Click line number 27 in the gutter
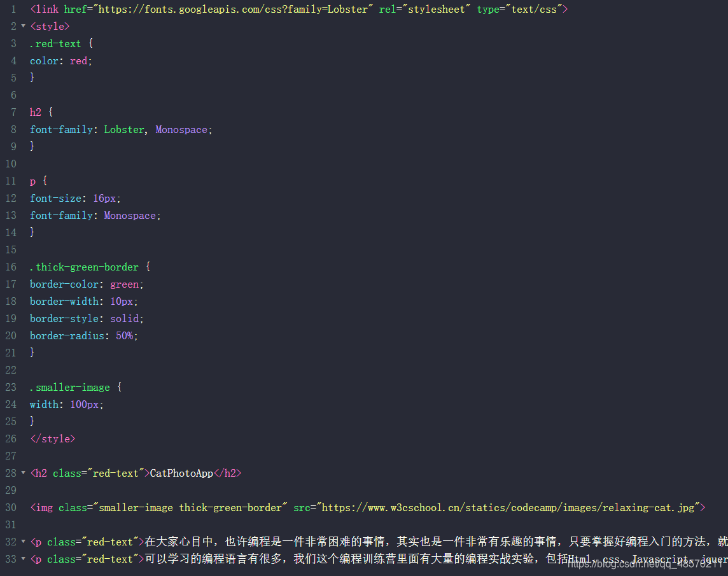728x576 pixels. (x=11, y=456)
